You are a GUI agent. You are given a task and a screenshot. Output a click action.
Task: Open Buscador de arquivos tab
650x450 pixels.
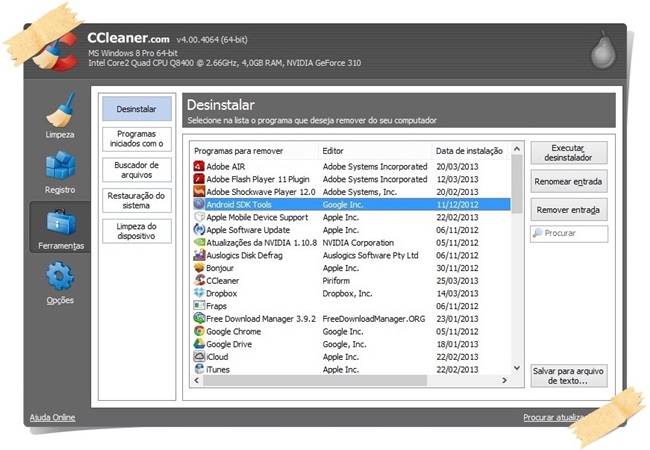(137, 170)
